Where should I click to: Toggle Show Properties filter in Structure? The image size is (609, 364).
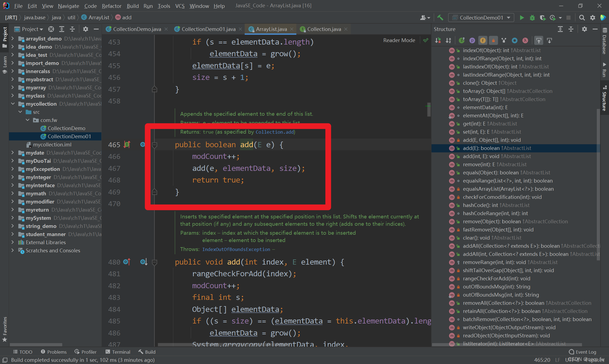click(472, 40)
